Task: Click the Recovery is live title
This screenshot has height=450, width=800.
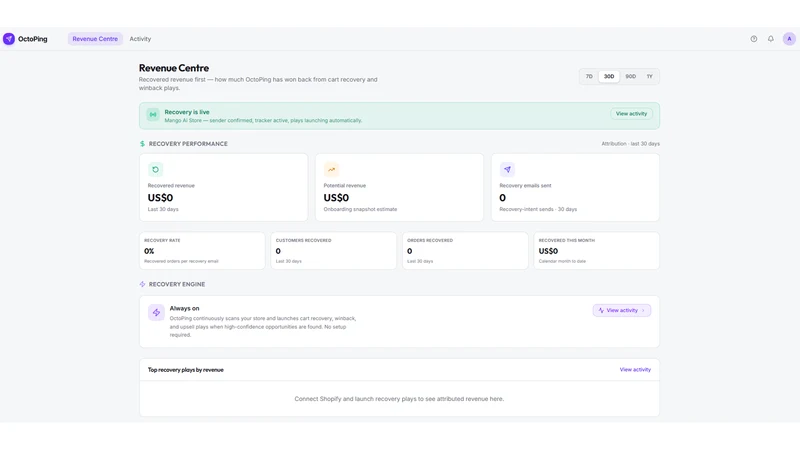Action: point(187,112)
